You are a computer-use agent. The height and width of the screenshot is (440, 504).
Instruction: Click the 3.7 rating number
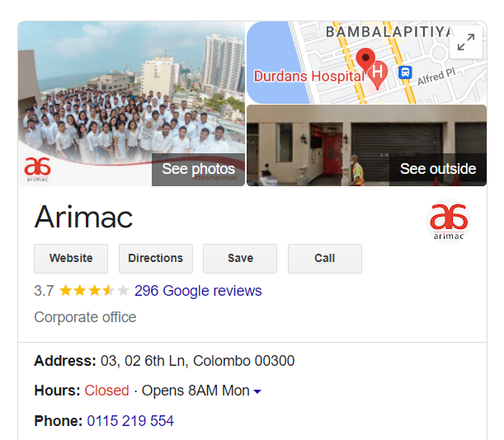[x=44, y=291]
